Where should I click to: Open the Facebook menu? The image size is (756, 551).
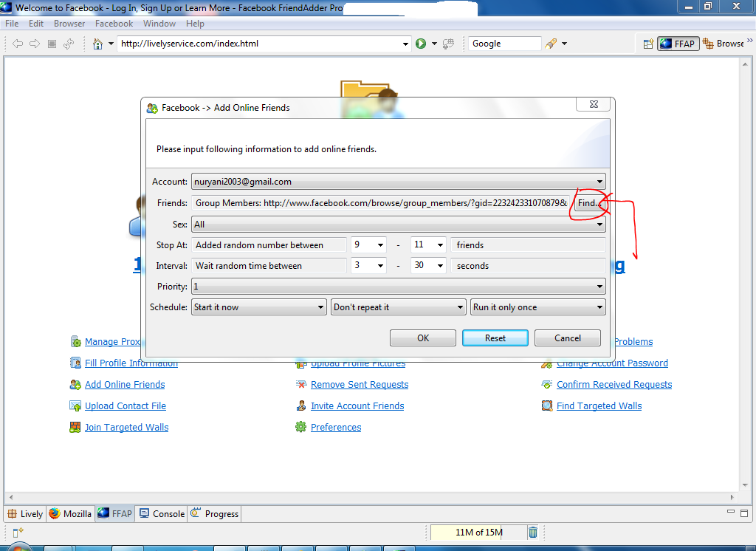[114, 24]
